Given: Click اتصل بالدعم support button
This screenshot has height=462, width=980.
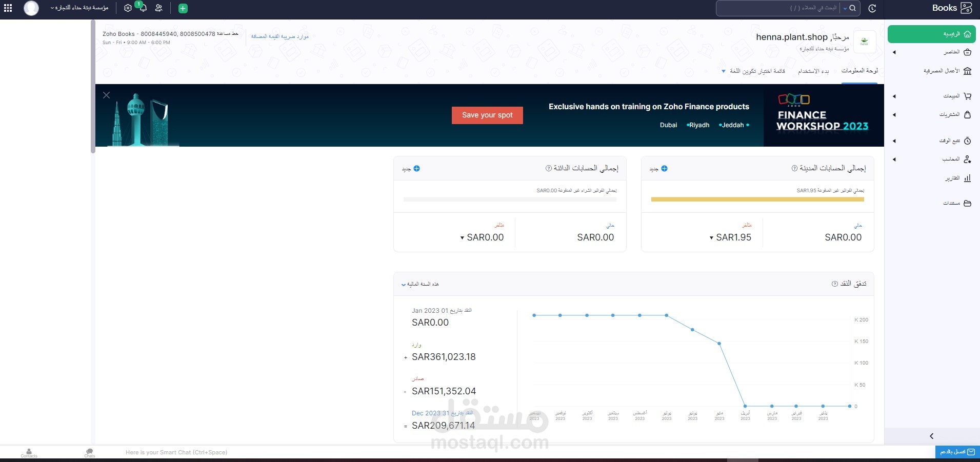Looking at the screenshot, I should (x=957, y=452).
